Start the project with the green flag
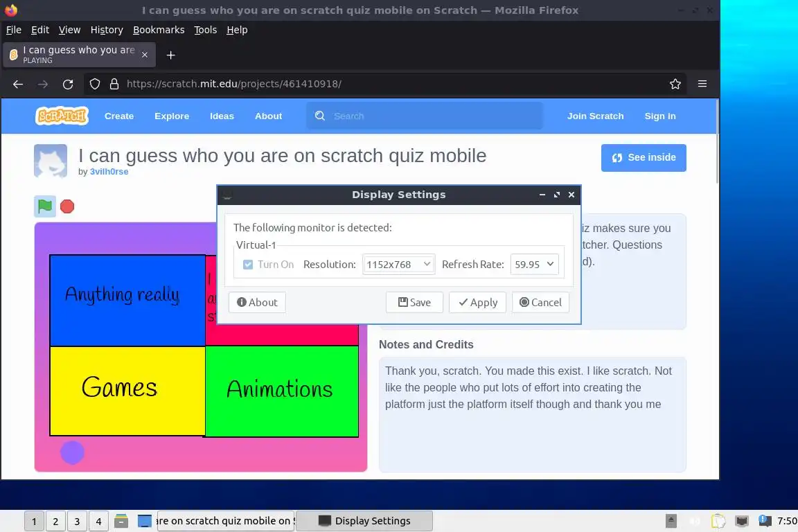 [45, 206]
